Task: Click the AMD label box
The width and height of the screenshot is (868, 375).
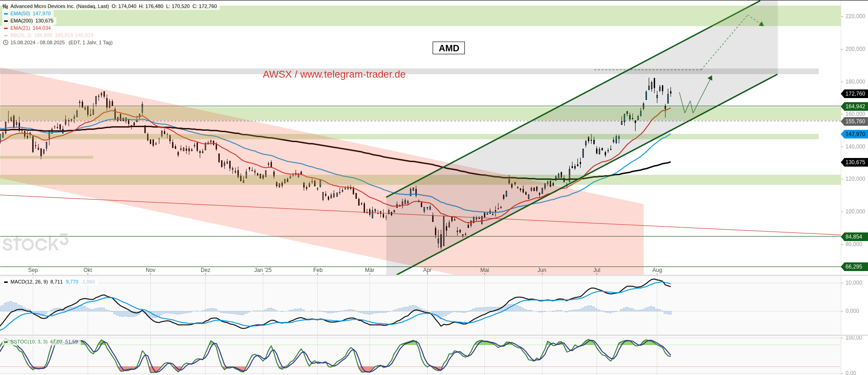Action: coord(449,48)
